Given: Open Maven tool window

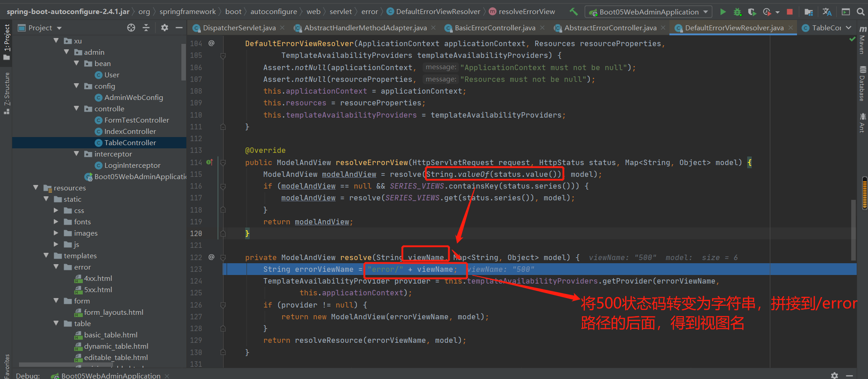Looking at the screenshot, I should 863,40.
